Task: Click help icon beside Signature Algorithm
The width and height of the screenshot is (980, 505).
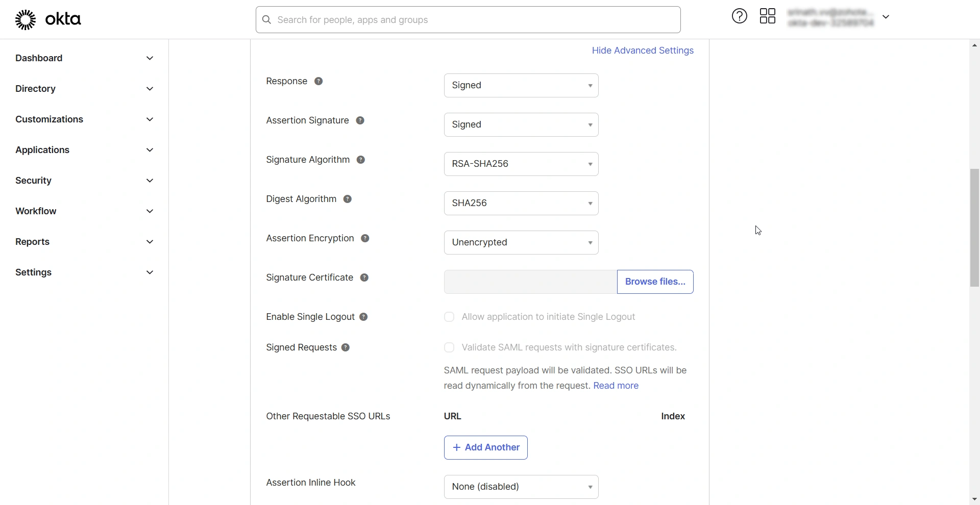Action: 361,160
